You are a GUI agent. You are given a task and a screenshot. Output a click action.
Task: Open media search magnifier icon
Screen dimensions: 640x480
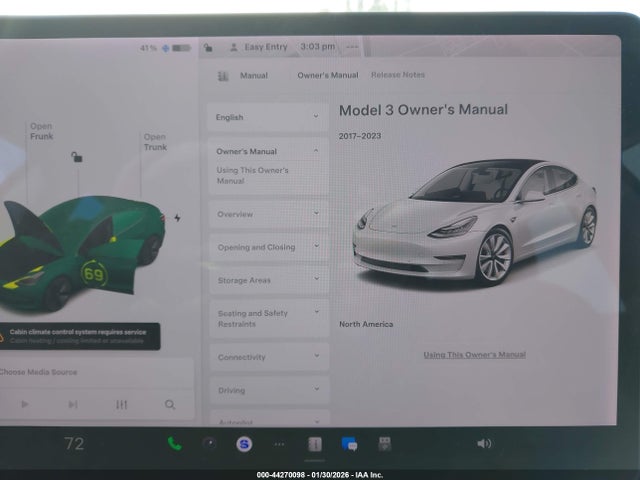click(x=170, y=405)
